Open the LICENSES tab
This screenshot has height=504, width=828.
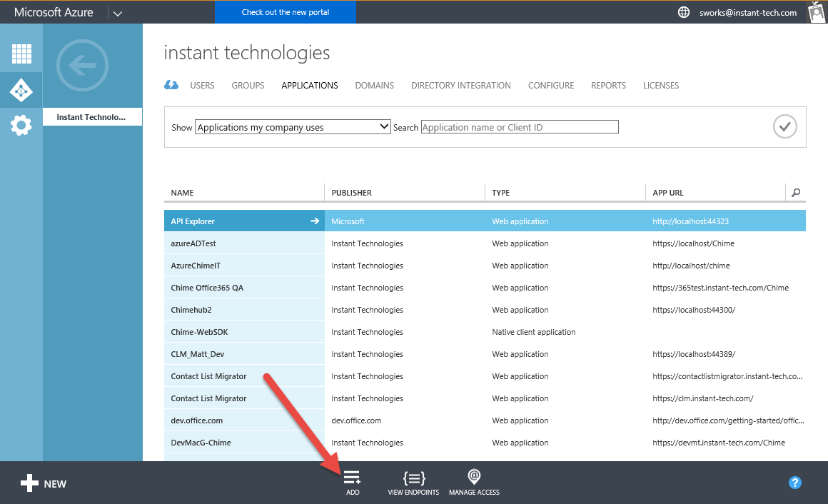click(x=660, y=85)
